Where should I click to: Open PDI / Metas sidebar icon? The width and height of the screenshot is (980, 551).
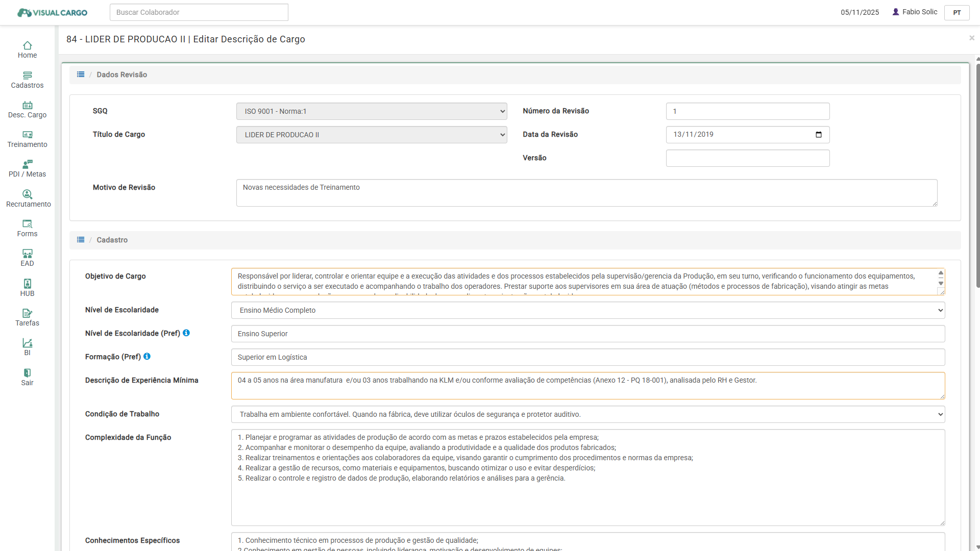click(27, 165)
